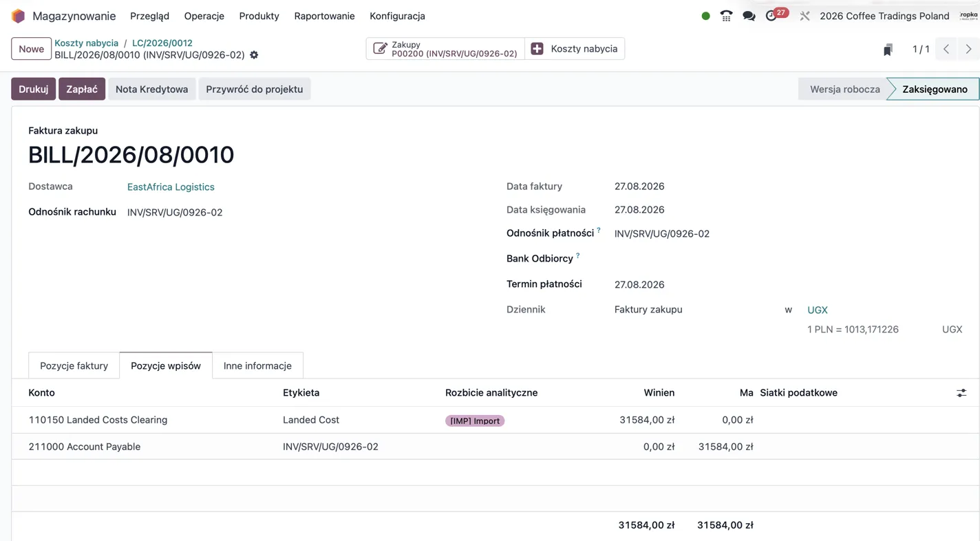This screenshot has height=541, width=980.
Task: Click the bookmark icon near the pager
Action: [888, 50]
